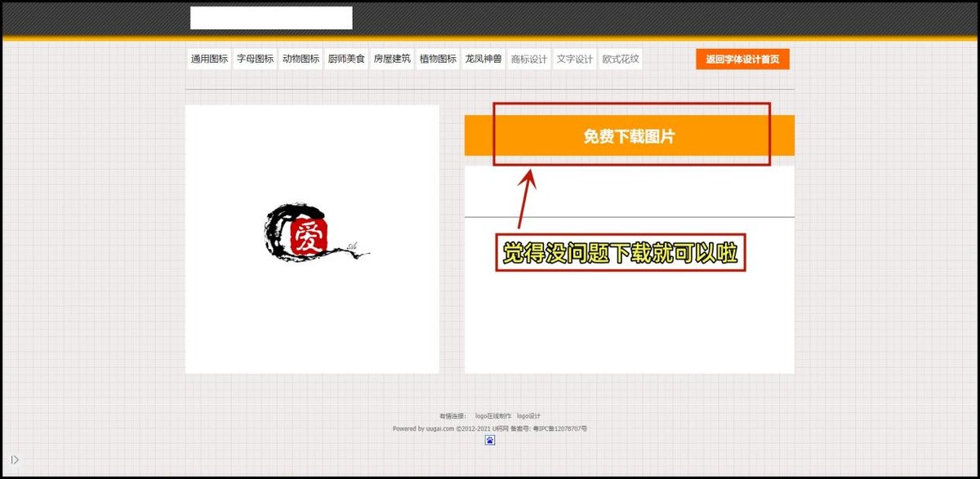980x479 pixels.
Task: Click the blue paw registration icon in the footer
Action: point(490,440)
